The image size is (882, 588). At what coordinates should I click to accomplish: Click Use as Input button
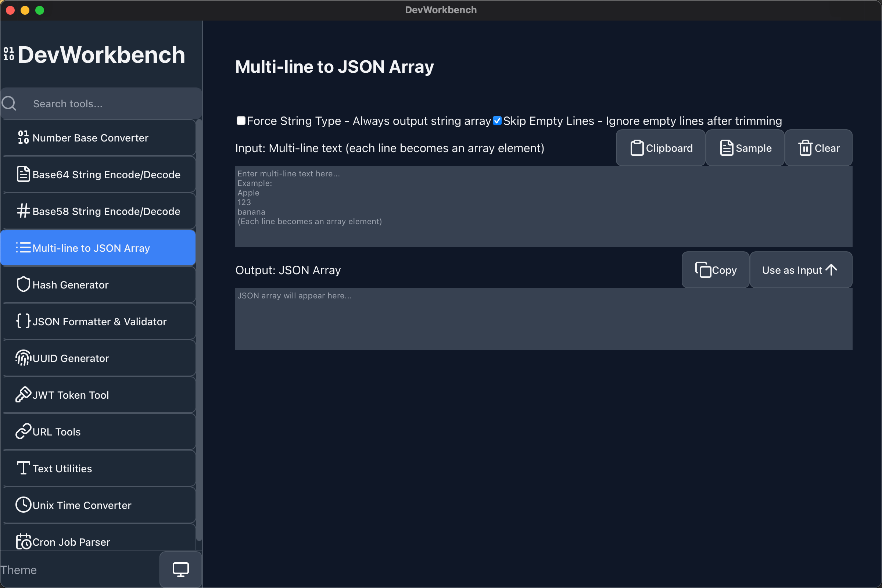click(x=801, y=270)
